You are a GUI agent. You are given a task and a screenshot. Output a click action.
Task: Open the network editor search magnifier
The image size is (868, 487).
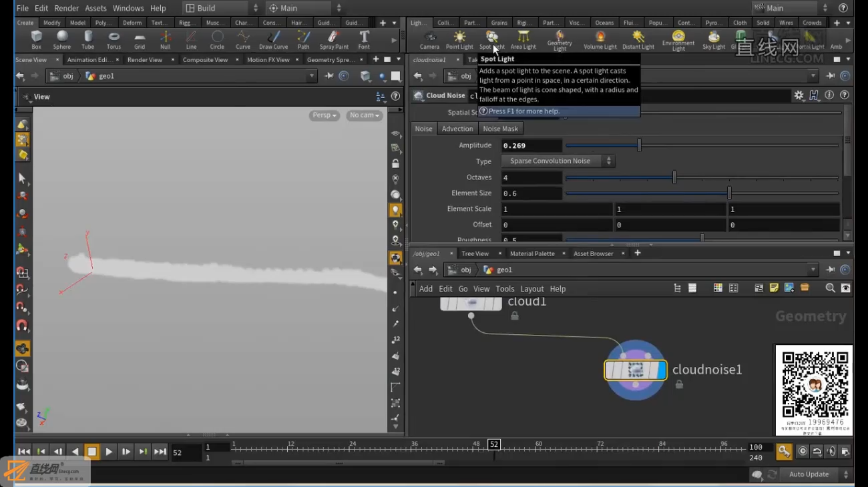[830, 288]
